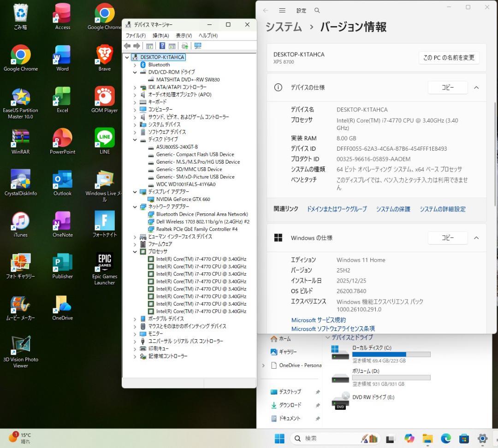
Task: Click このPCの名前を変更 button
Action: click(449, 58)
